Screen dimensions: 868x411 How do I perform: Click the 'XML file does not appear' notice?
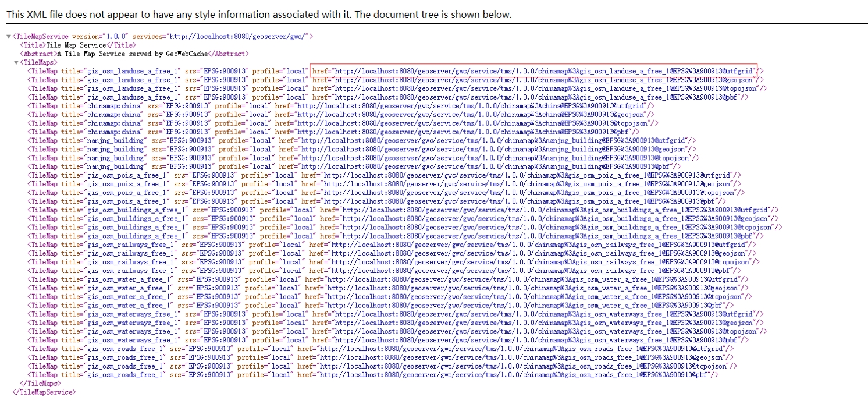click(259, 15)
